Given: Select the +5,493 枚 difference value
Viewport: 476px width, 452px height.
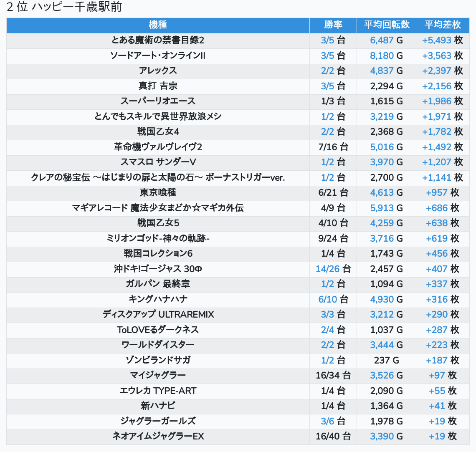Looking at the screenshot, I should [x=443, y=40].
